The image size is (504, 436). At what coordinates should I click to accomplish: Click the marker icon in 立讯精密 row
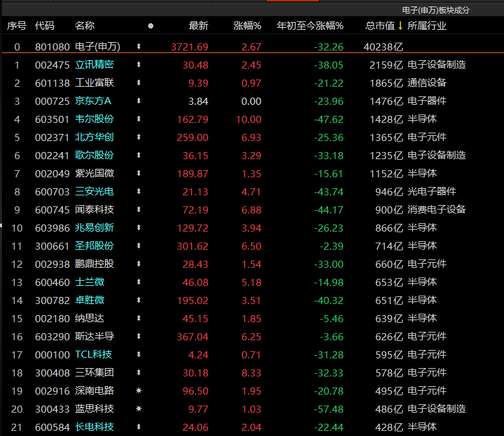(138, 65)
